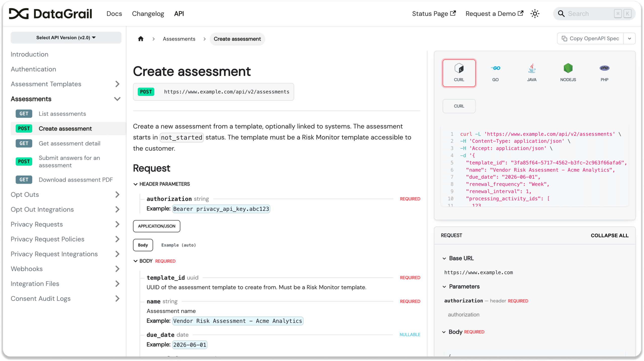This screenshot has height=361, width=644.
Task: Expand the Integration Files section
Action: point(117,283)
